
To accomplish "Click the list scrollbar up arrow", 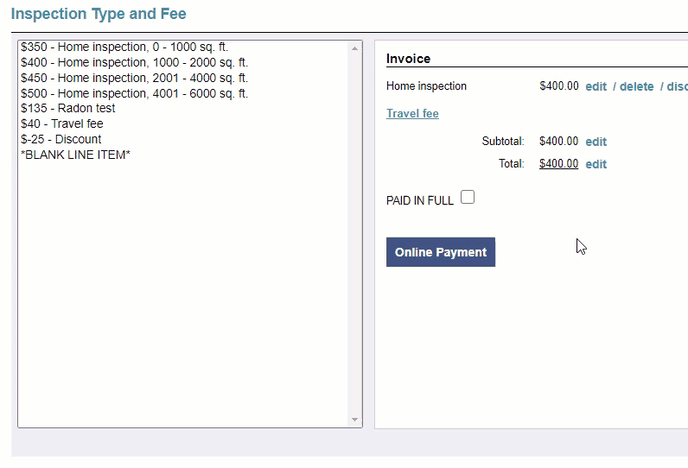I will click(354, 48).
